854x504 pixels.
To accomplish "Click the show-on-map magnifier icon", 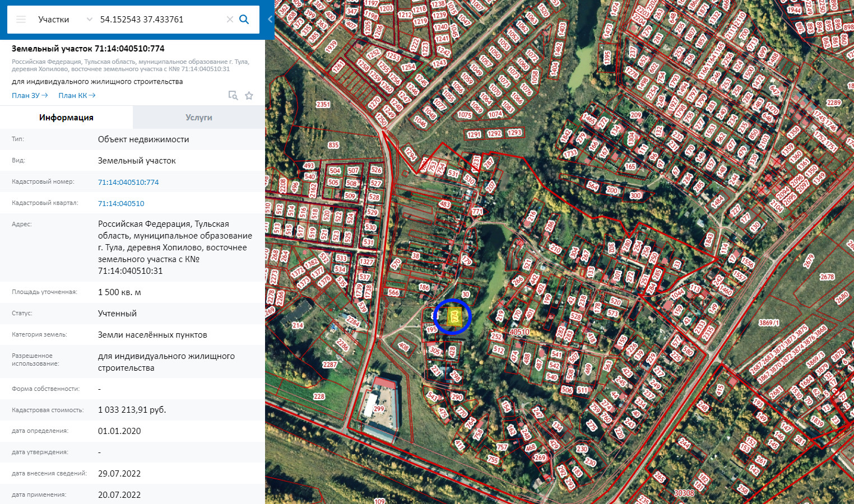I will point(233,96).
